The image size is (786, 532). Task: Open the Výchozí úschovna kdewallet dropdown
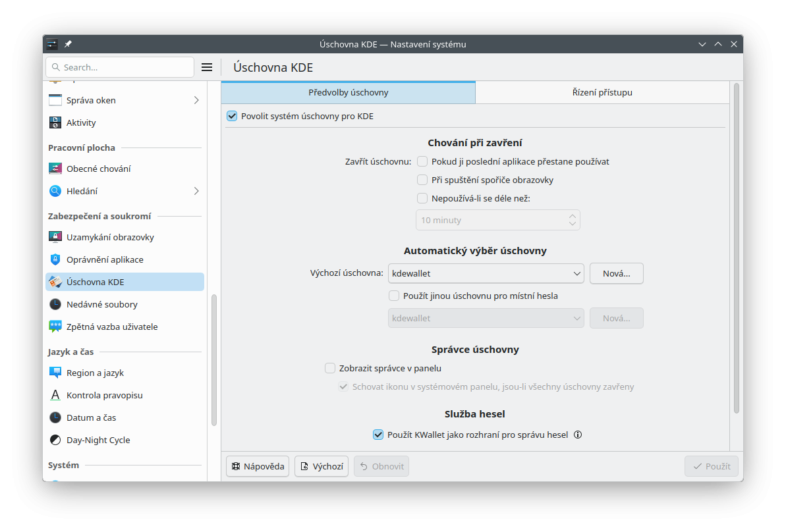tap(486, 273)
